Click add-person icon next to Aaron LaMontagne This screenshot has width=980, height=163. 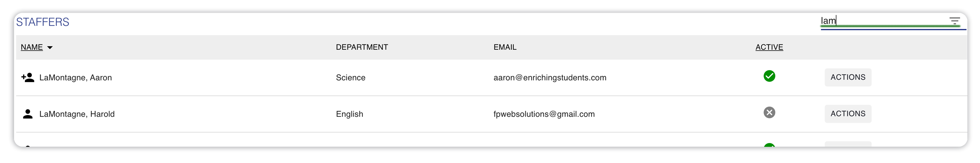[x=28, y=77]
